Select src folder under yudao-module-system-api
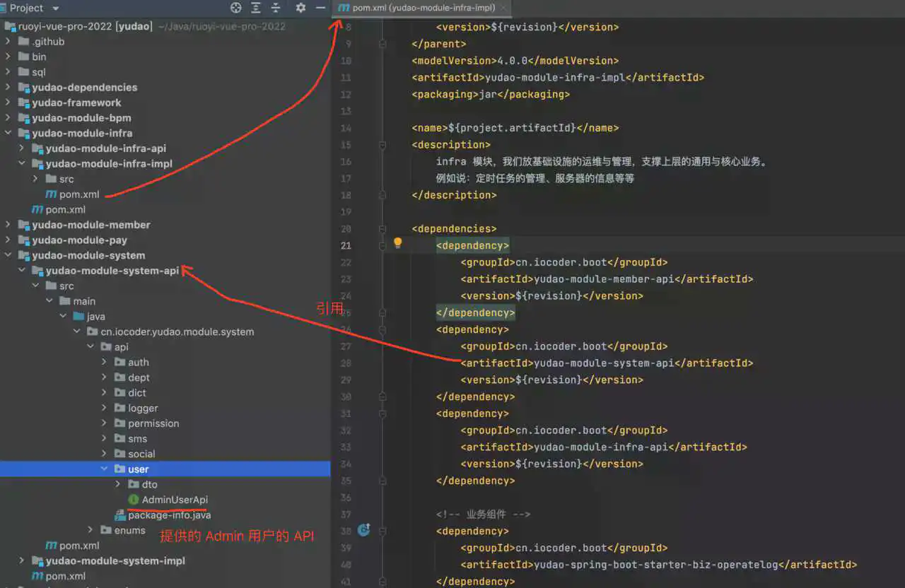Screen dimensions: 905x588 165,286
